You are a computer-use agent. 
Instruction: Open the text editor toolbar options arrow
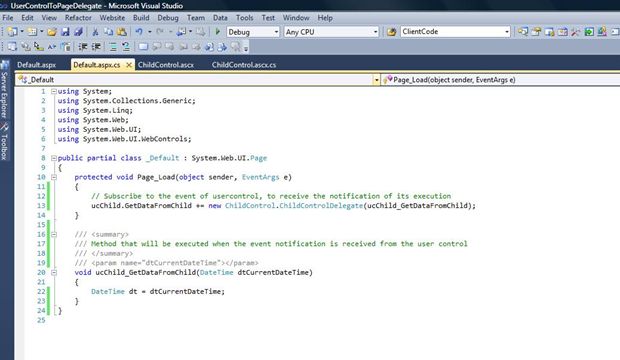[x=246, y=48]
